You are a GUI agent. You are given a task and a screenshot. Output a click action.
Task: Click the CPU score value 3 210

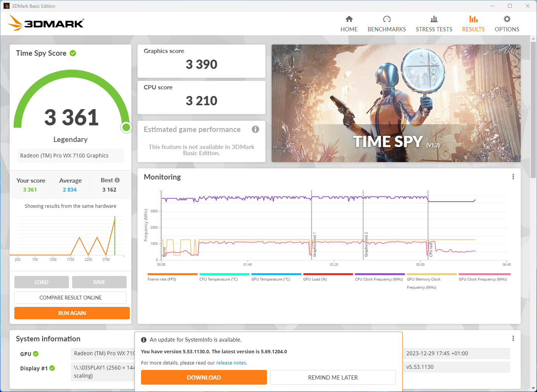(x=201, y=101)
